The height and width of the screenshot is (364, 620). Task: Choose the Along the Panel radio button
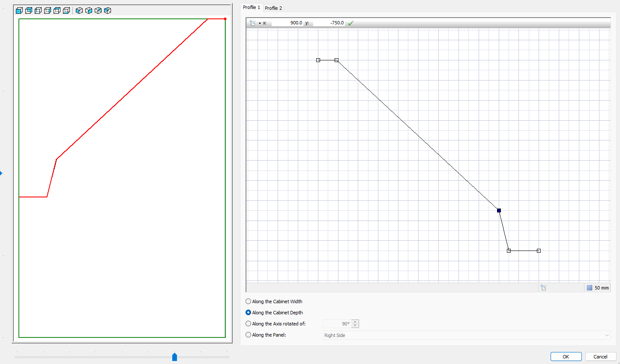coord(249,335)
